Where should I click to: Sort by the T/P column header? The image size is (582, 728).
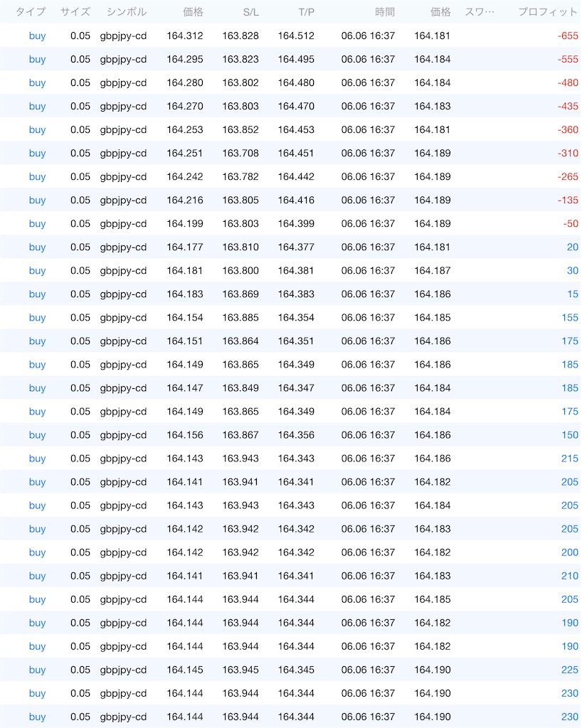pos(306,12)
